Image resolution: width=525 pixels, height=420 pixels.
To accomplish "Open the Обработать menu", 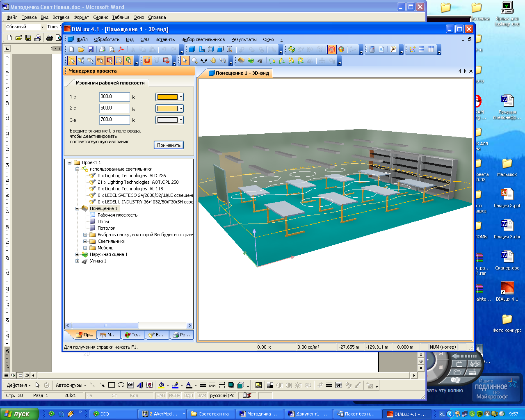I will pos(107,39).
